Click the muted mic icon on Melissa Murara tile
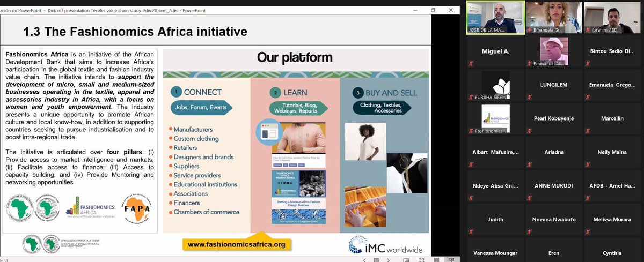The width and height of the screenshot is (644, 262). click(587, 232)
